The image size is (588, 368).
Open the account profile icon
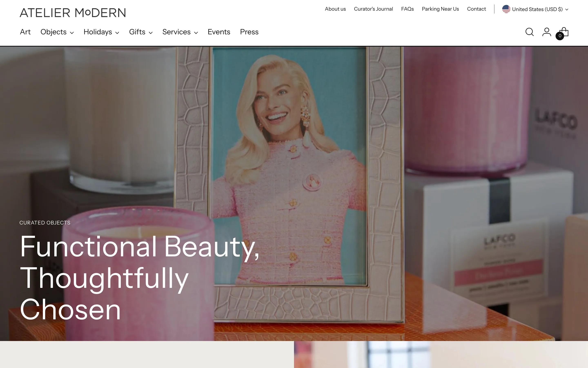point(546,32)
